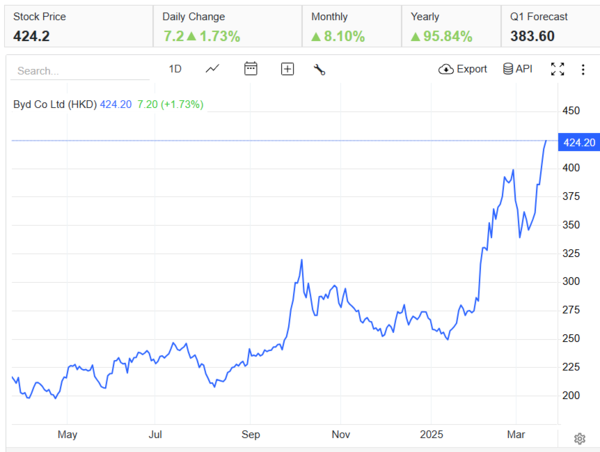Open the three-dot more options menu
Image resolution: width=600 pixels, height=452 pixels.
[583, 69]
